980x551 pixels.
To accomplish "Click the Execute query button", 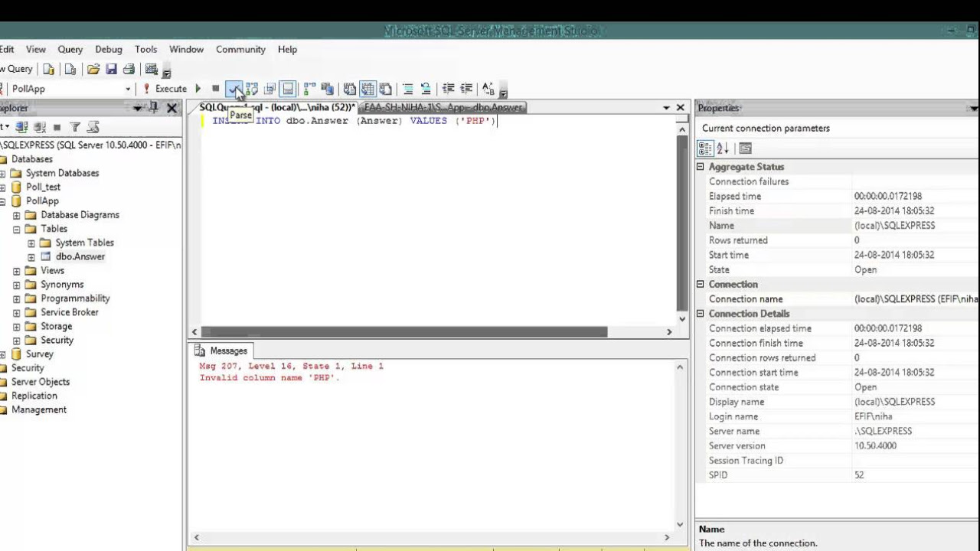I will tap(164, 89).
